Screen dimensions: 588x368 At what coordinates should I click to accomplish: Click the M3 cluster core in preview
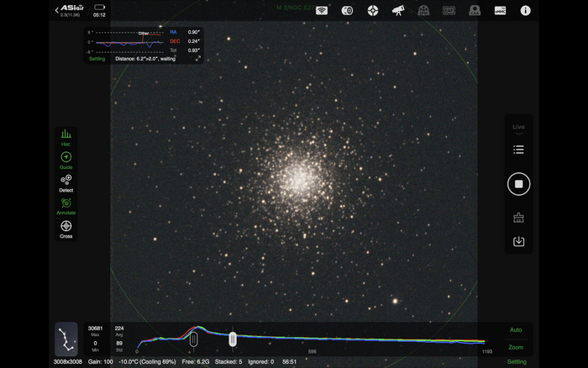click(299, 179)
